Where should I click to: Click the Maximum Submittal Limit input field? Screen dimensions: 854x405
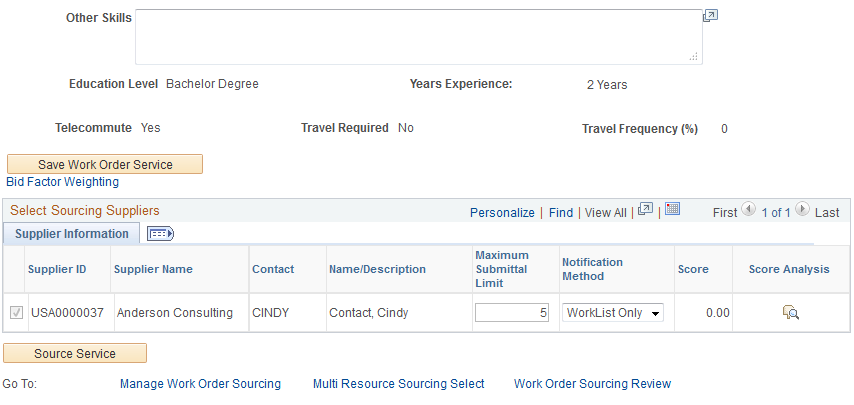pyautogui.click(x=512, y=313)
